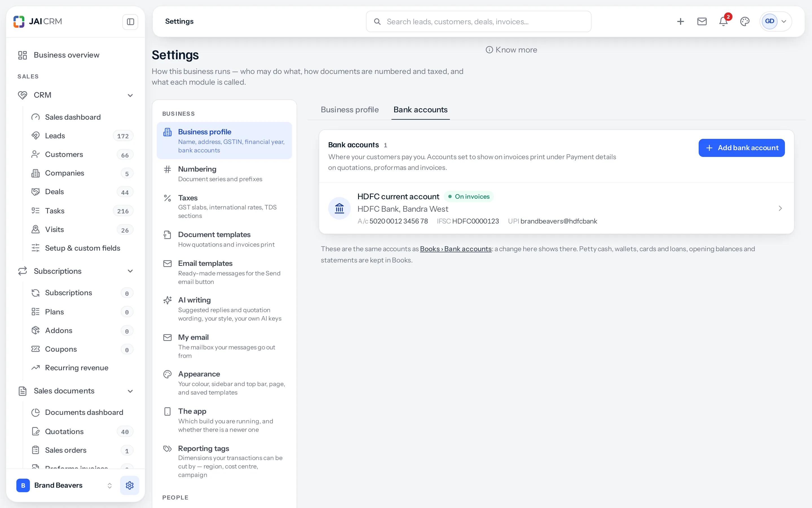Click the Know more link
The width and height of the screenshot is (812, 508).
pyautogui.click(x=511, y=50)
